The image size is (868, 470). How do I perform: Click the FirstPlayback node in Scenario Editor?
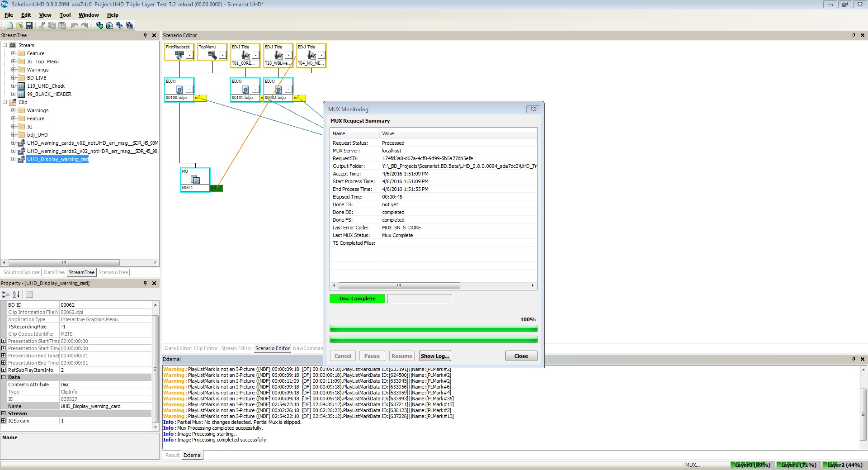pos(179,52)
